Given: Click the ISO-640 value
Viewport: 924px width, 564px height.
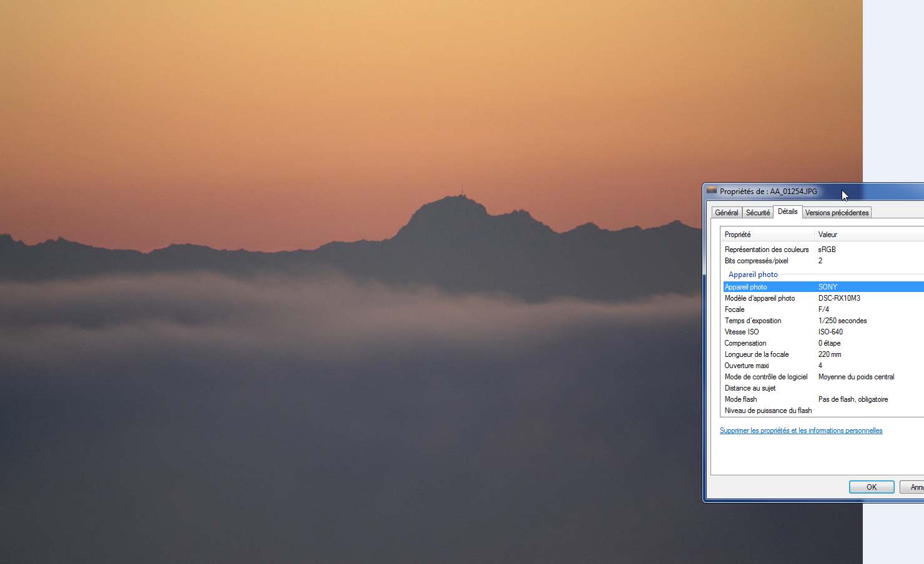Looking at the screenshot, I should [830, 332].
